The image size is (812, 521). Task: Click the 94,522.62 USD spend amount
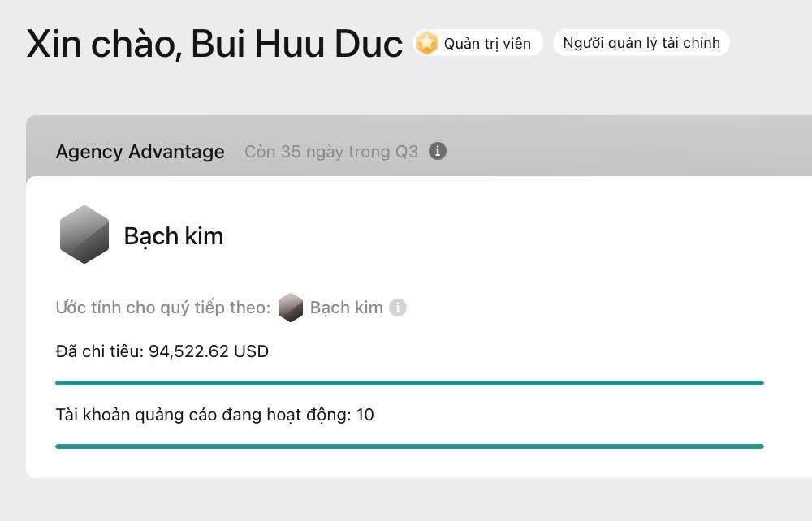(x=209, y=351)
